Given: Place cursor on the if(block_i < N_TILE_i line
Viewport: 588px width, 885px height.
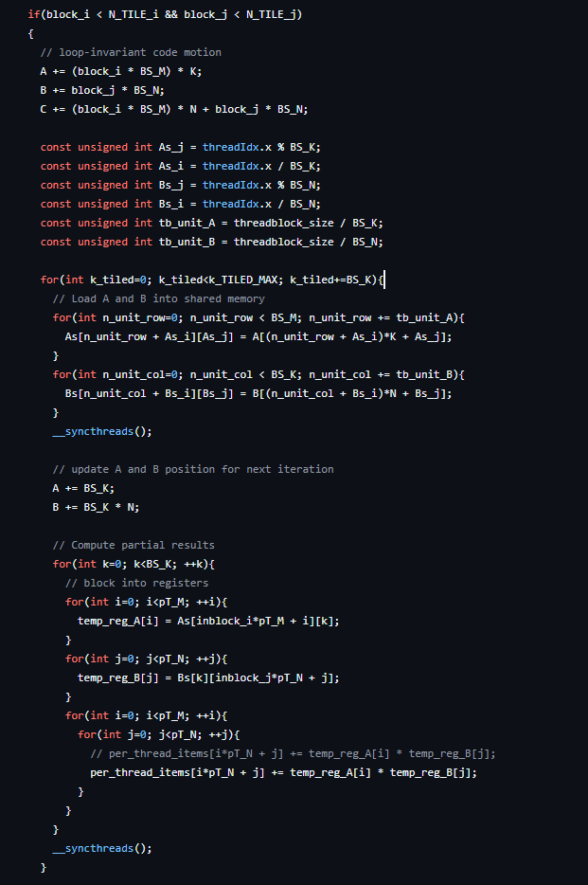Looking at the screenshot, I should tap(166, 14).
